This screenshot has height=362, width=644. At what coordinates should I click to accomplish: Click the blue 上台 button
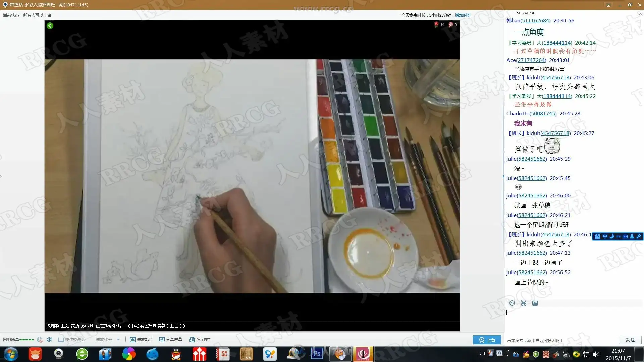[x=487, y=340]
